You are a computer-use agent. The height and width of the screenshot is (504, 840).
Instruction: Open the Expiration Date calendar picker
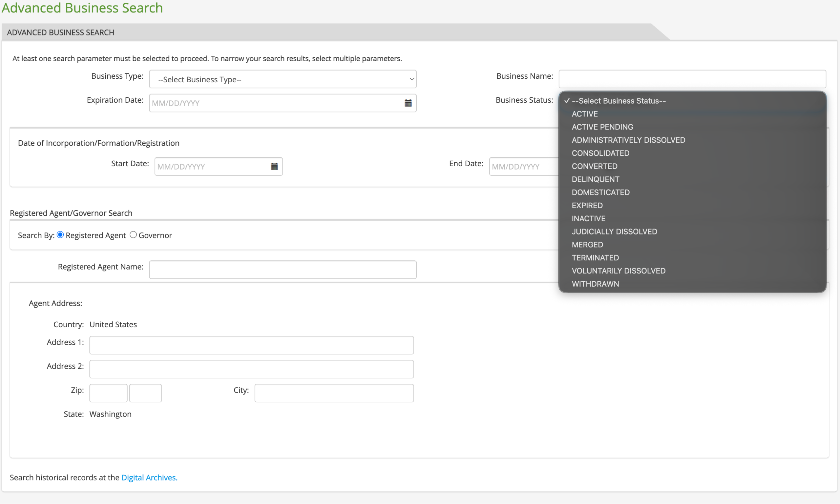tap(408, 103)
